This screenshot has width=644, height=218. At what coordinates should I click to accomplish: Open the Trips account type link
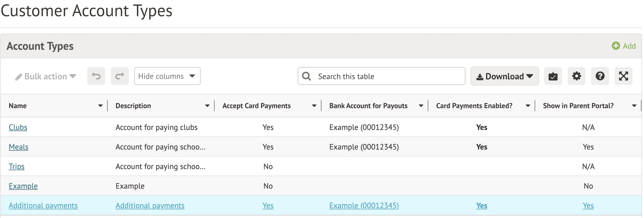click(17, 167)
